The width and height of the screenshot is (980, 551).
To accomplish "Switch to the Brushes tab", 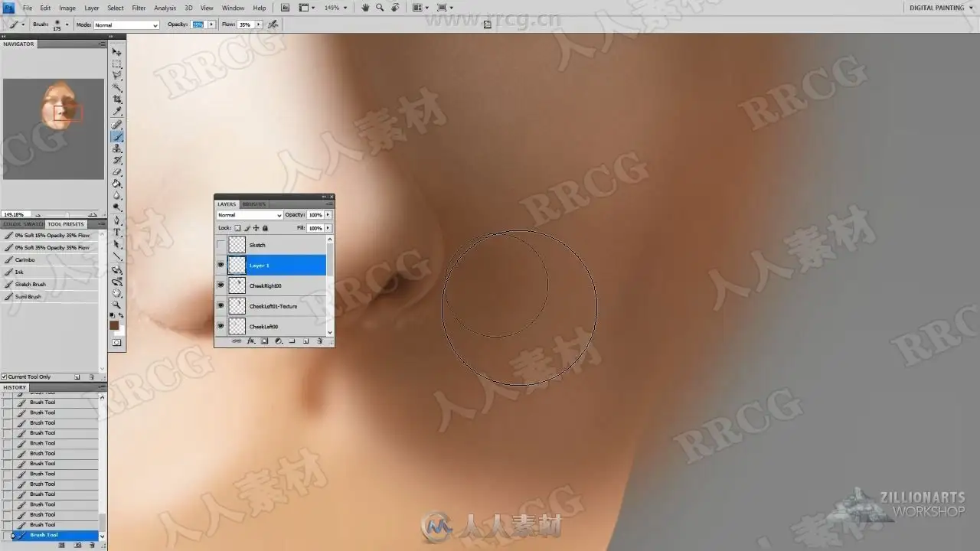I will 253,204.
